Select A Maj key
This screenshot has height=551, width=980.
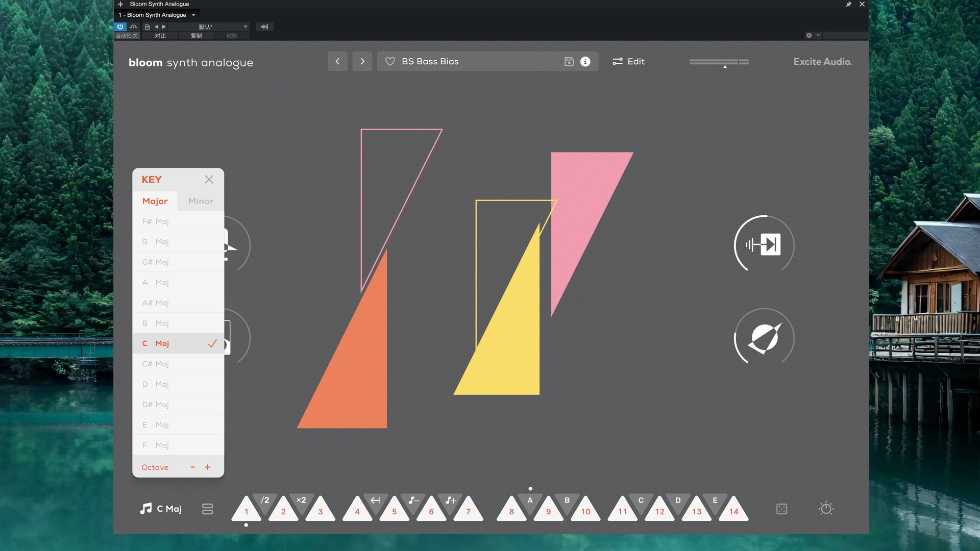[x=178, y=283]
